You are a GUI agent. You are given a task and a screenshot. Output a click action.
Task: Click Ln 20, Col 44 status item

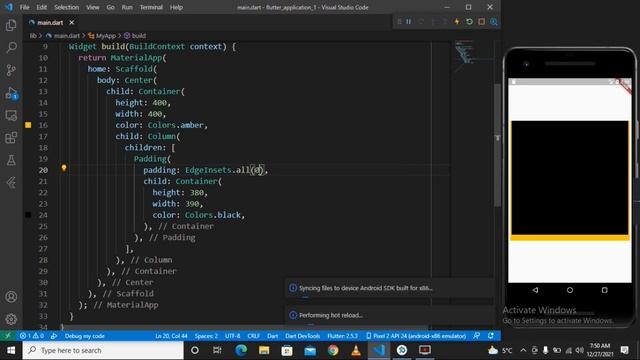point(171,336)
